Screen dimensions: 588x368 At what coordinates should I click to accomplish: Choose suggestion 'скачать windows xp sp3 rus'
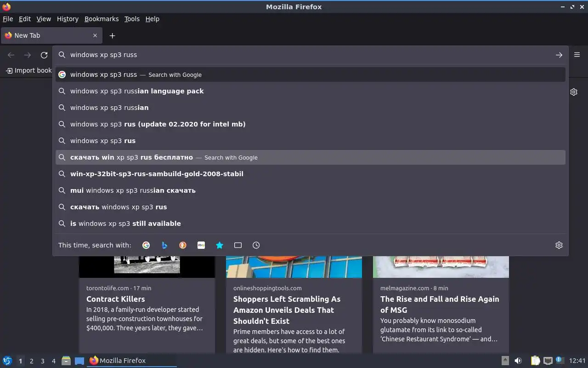pos(311,207)
